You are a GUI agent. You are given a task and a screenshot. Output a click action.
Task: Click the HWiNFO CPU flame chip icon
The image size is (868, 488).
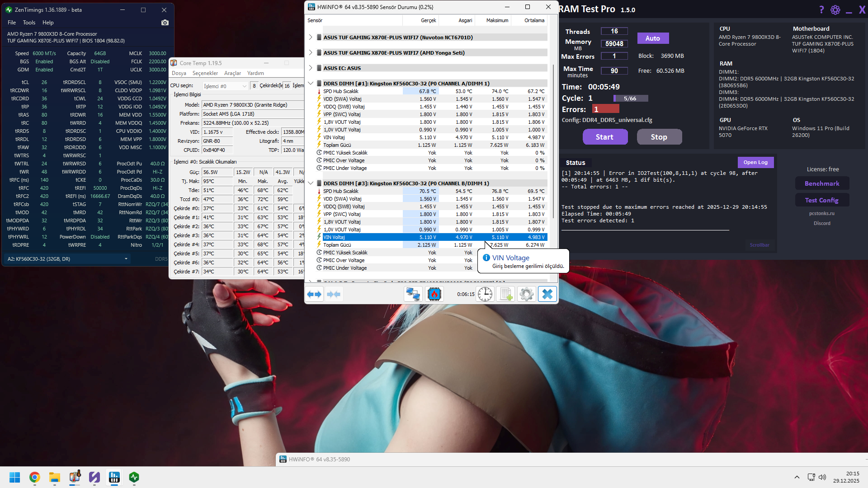[434, 294]
